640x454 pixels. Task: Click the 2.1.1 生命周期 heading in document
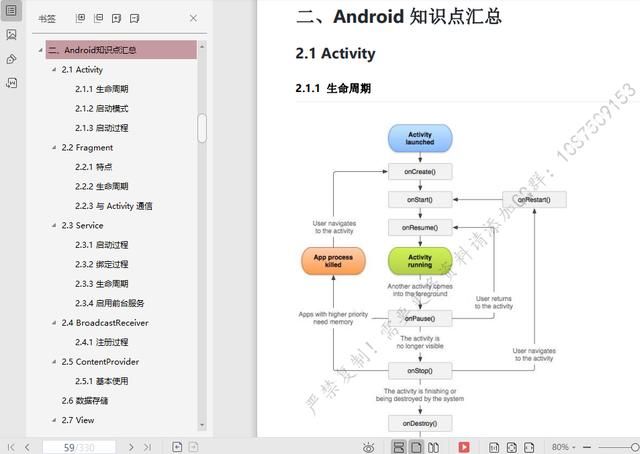pyautogui.click(x=333, y=88)
